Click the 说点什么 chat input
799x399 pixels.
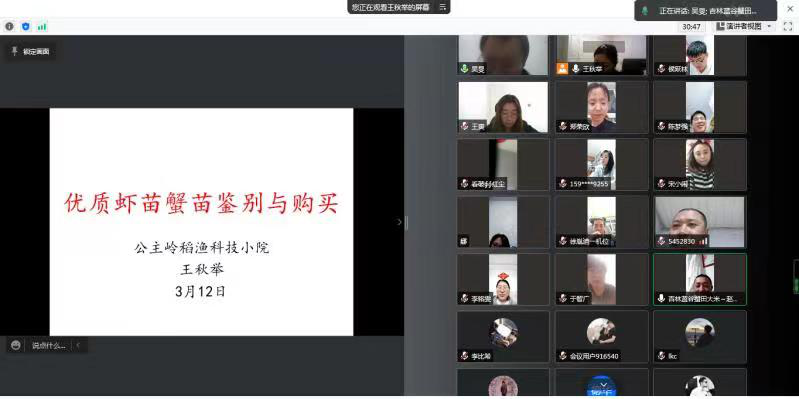click(48, 345)
